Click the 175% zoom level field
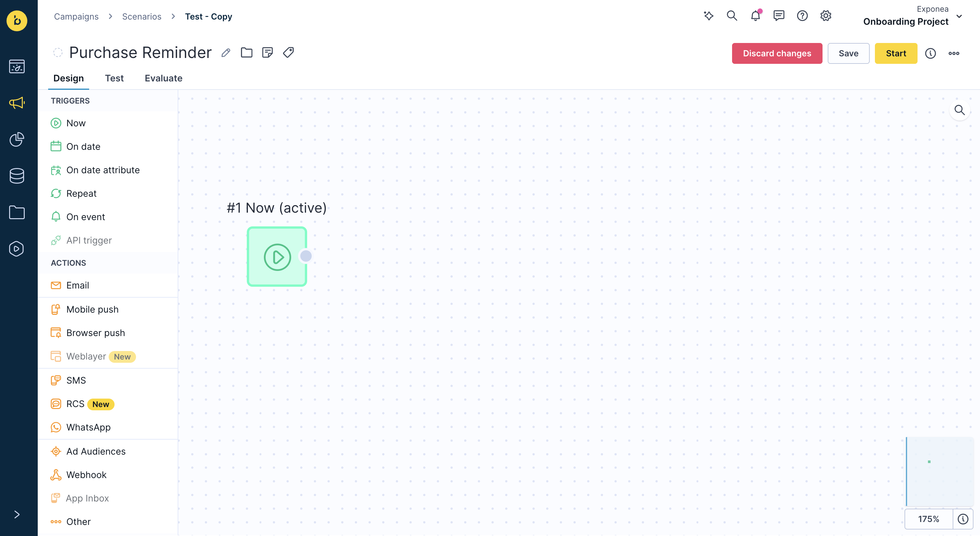Image resolution: width=980 pixels, height=536 pixels. [x=929, y=519]
